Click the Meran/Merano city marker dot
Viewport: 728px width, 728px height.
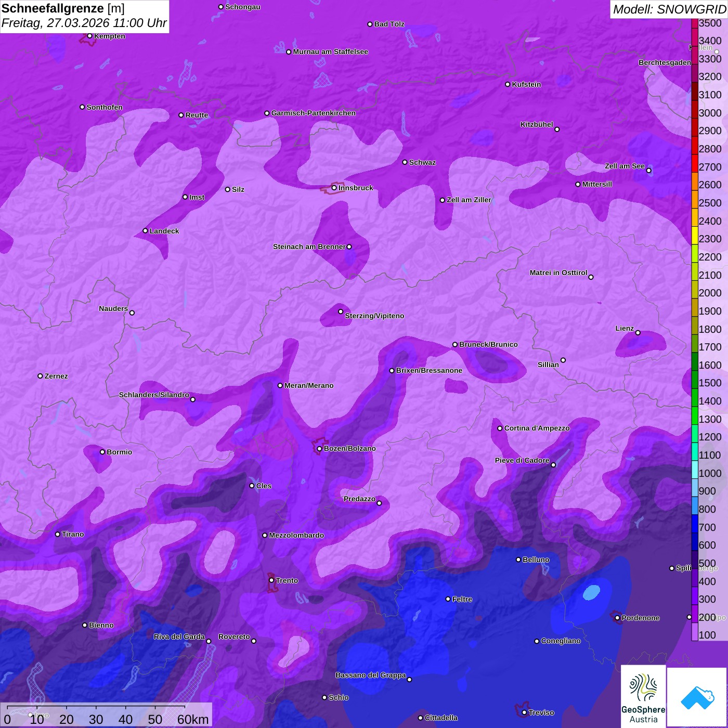tap(280, 385)
